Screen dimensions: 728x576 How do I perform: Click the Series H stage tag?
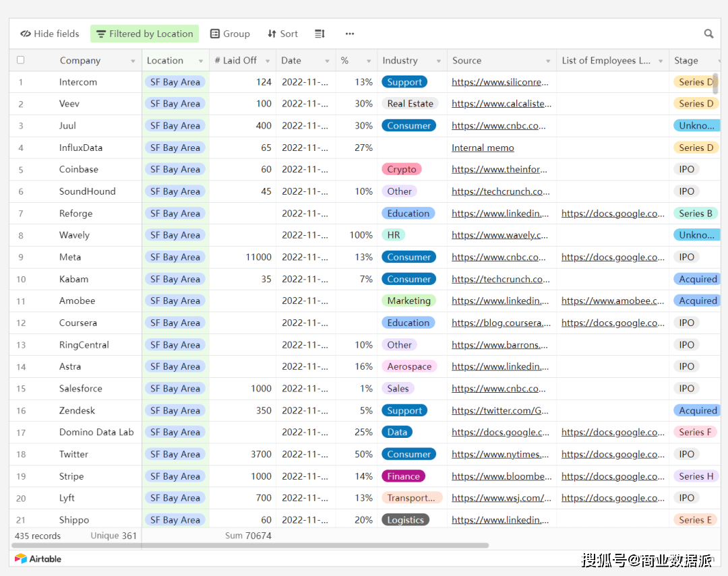coord(696,476)
